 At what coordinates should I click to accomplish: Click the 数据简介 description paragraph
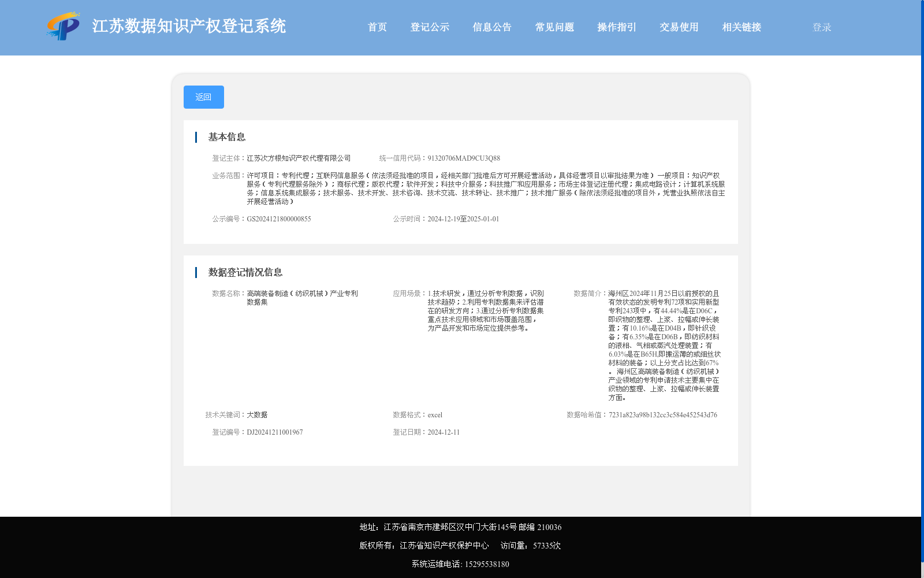click(664, 346)
